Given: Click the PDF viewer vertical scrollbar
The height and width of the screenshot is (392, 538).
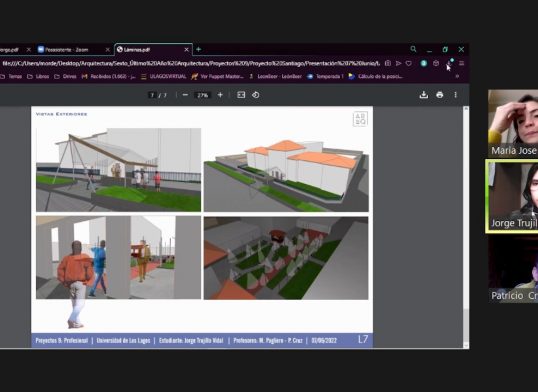Looking at the screenshot, I should 466,227.
